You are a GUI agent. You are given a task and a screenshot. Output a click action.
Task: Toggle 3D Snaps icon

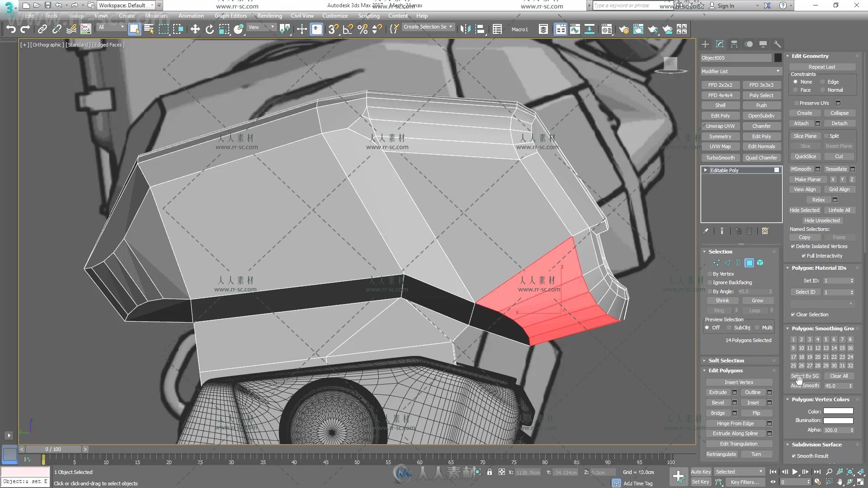tap(333, 29)
